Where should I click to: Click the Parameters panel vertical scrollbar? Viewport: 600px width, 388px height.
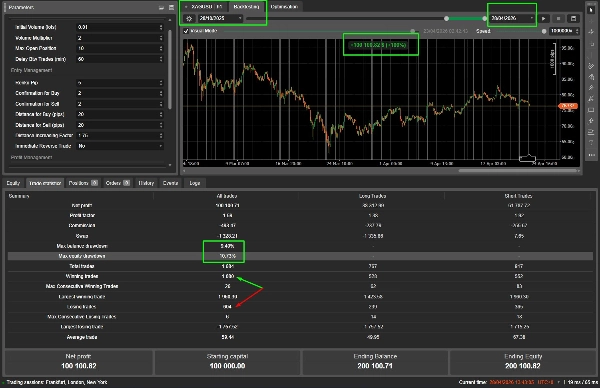(x=170, y=69)
